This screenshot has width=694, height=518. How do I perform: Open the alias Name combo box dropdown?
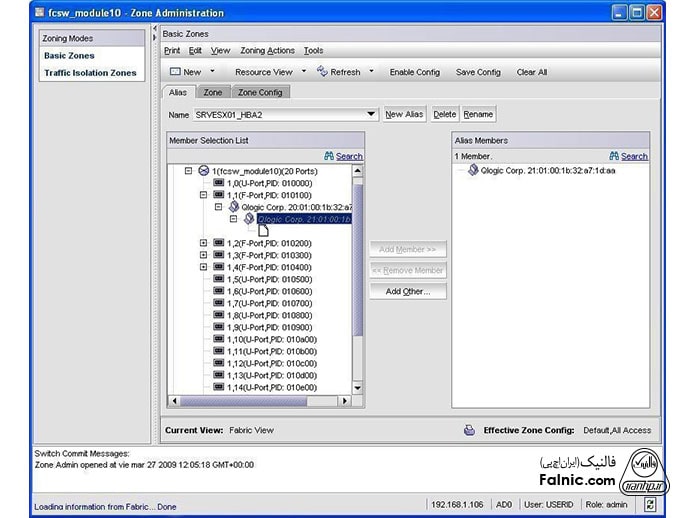click(x=371, y=115)
